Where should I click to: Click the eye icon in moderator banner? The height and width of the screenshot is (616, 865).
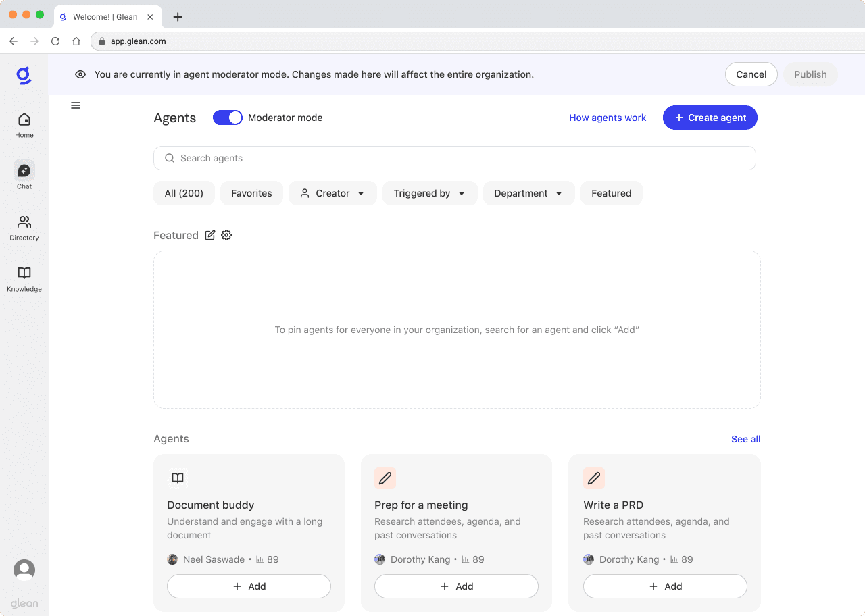[x=80, y=74]
